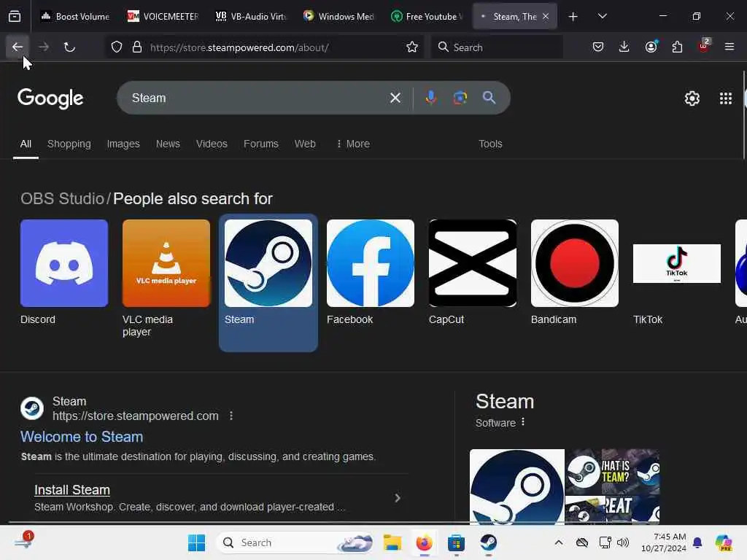The width and height of the screenshot is (747, 560).
Task: Open the Firefox hamburger application menu
Action: pos(729,47)
